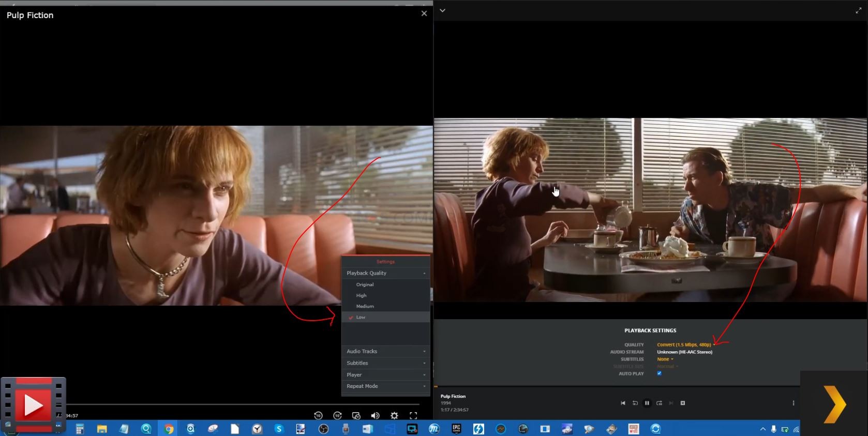Viewport: 868px width, 436px height.
Task: Skip to previous item in Plex
Action: 623,403
